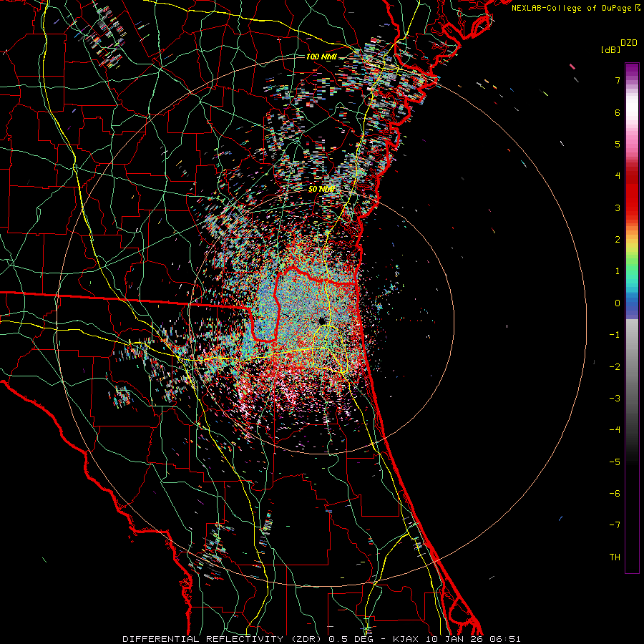
Task: Click the TH threshold label on colorbar
Action: click(615, 557)
